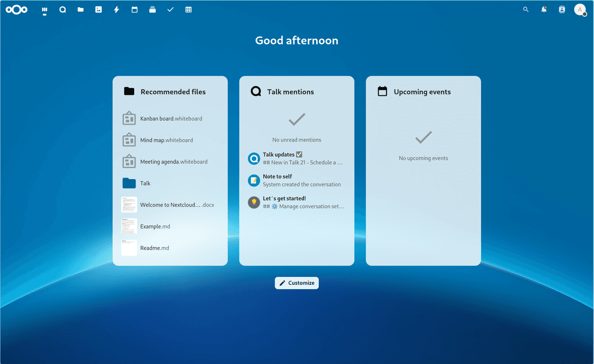Screen dimensions: 594x364
Task: Click the Talk mentions header icon
Action: point(256,91)
